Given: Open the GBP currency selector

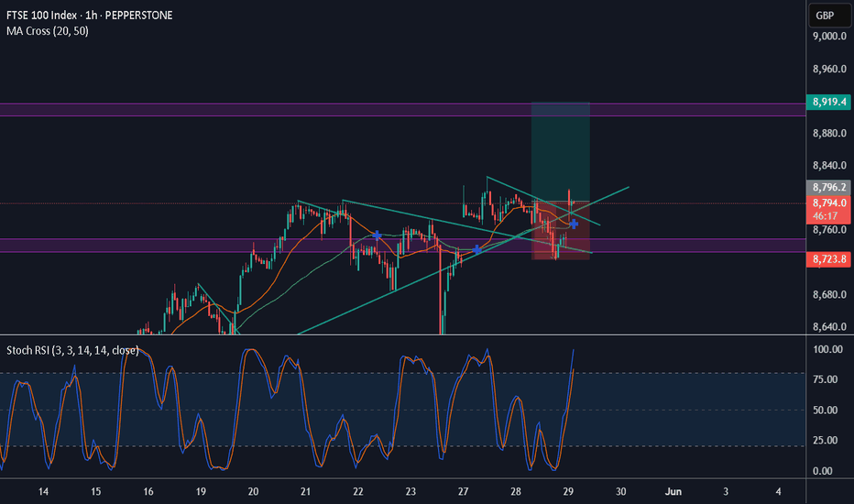Looking at the screenshot, I should (829, 16).
